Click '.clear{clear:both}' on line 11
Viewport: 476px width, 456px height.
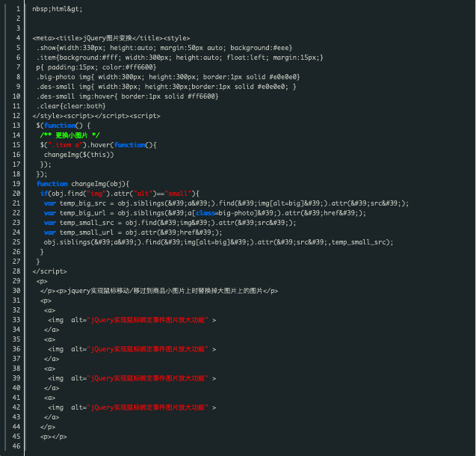coord(71,106)
